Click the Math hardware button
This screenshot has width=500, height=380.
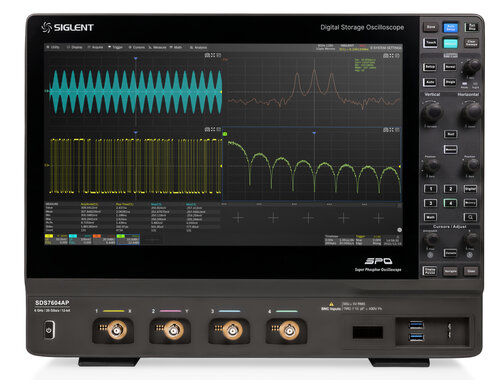(430, 217)
